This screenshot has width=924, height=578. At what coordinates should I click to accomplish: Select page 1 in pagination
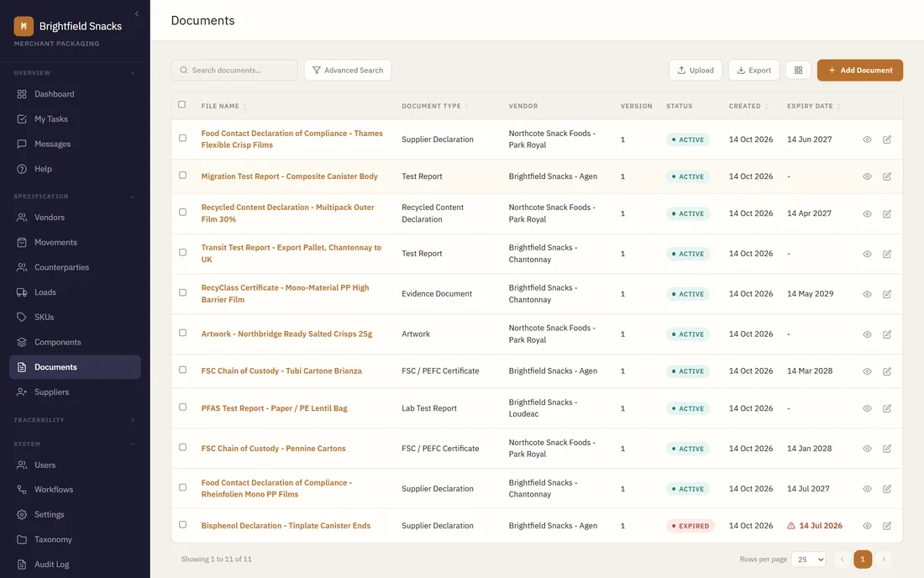tap(863, 560)
